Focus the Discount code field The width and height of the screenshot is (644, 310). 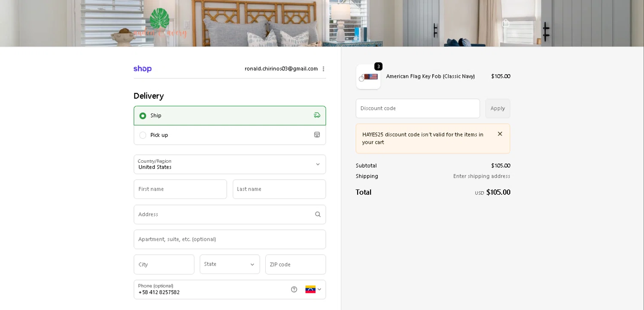pos(418,108)
